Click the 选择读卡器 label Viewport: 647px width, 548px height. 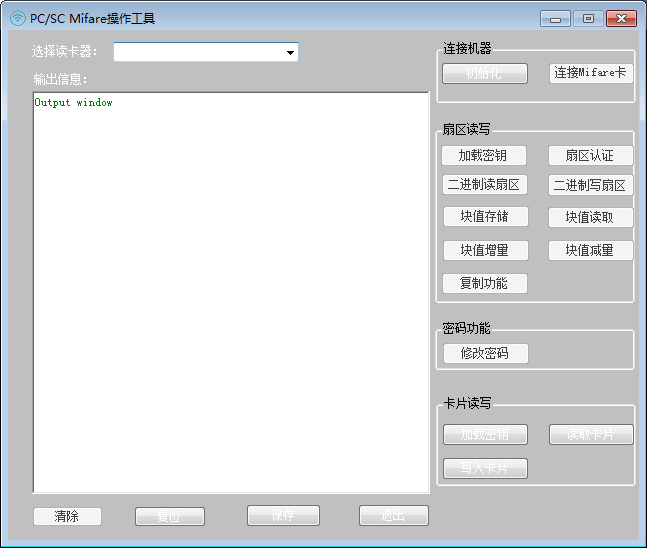tap(64, 52)
